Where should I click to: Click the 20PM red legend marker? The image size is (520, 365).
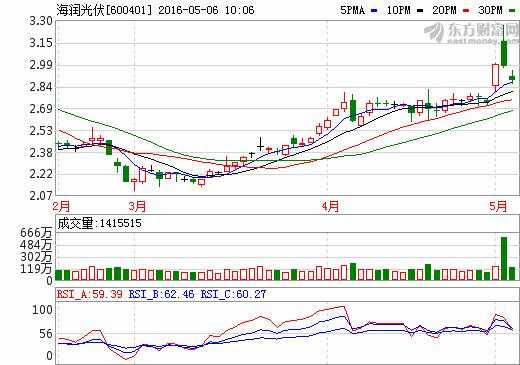tap(466, 11)
